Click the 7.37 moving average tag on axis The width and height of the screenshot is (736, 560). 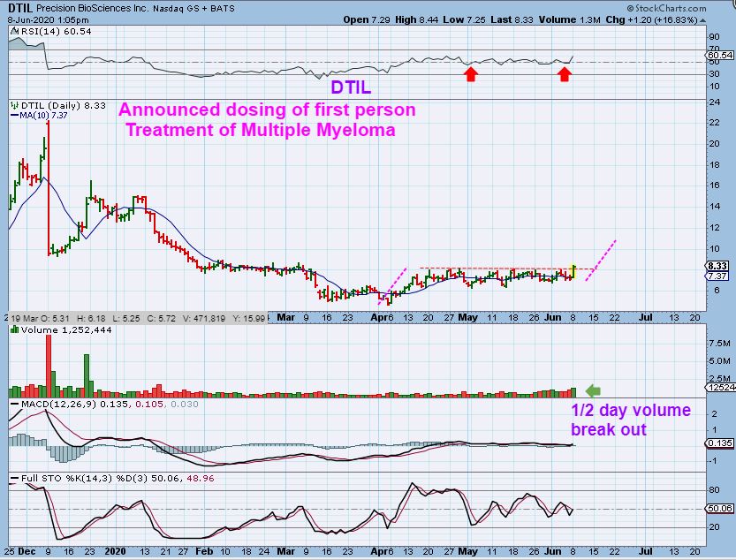(718, 276)
